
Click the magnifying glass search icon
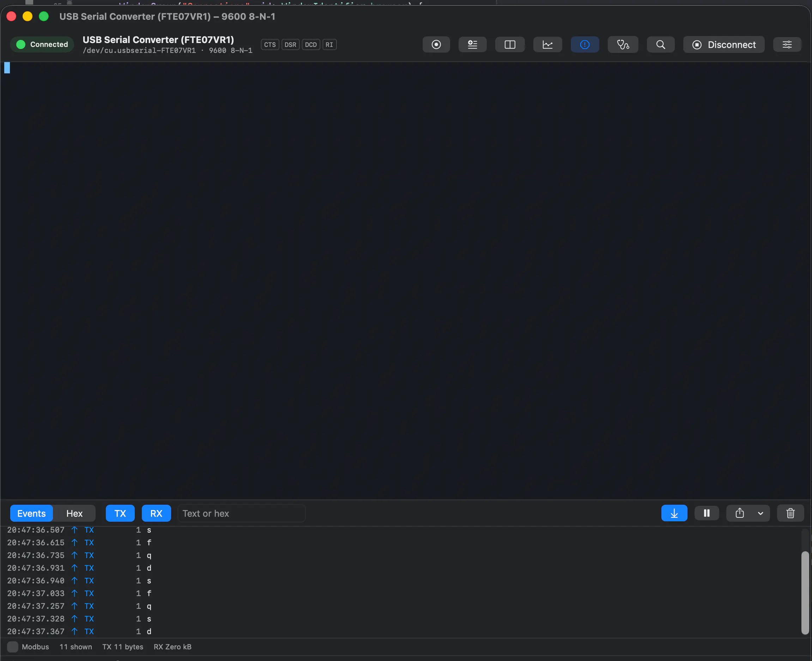(660, 44)
